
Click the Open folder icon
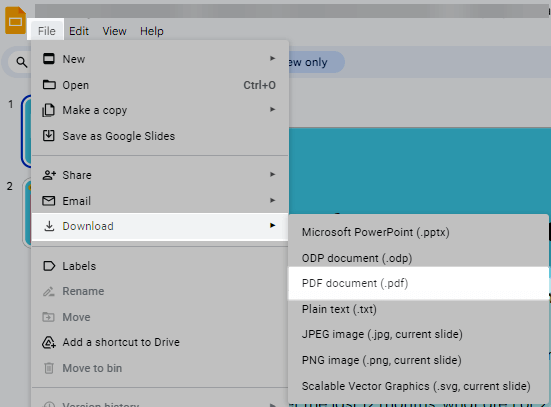click(49, 85)
